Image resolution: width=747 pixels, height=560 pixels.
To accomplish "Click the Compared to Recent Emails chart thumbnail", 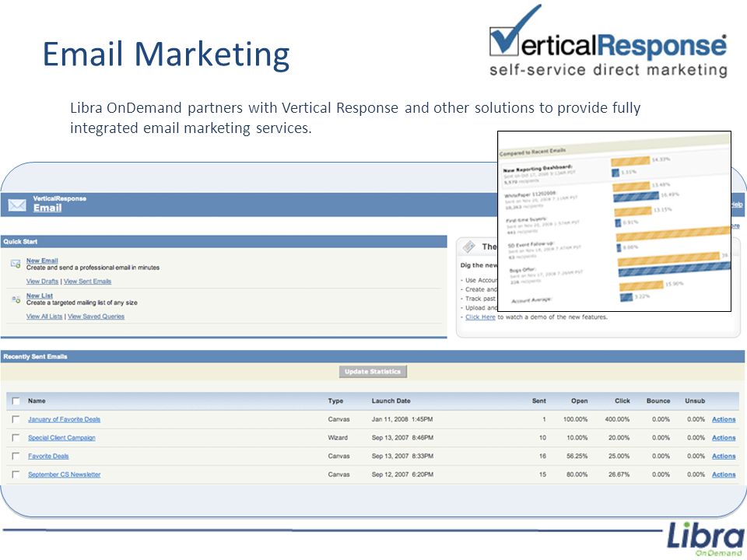I will click(x=614, y=222).
